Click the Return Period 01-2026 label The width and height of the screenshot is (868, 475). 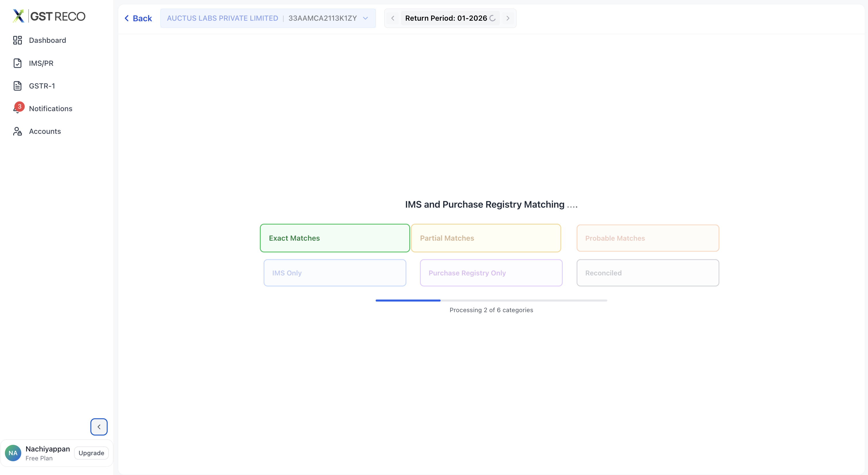446,18
